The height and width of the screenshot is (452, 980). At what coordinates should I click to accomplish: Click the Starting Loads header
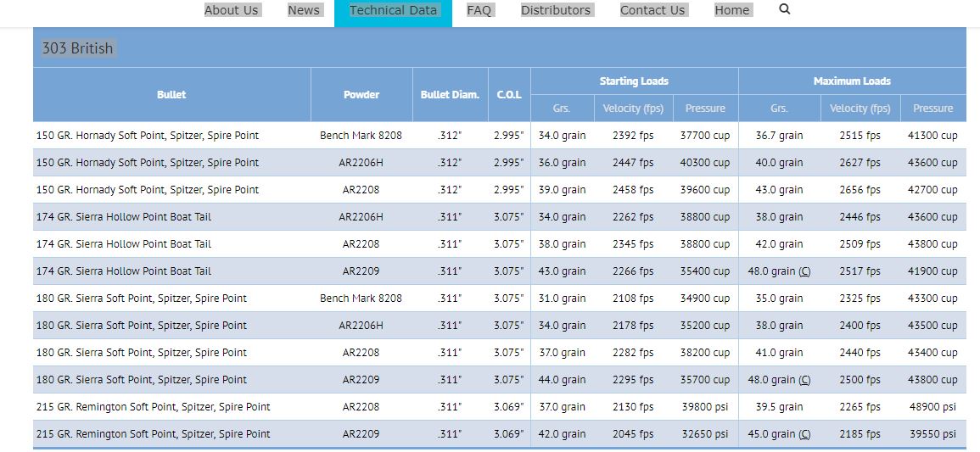coord(635,81)
